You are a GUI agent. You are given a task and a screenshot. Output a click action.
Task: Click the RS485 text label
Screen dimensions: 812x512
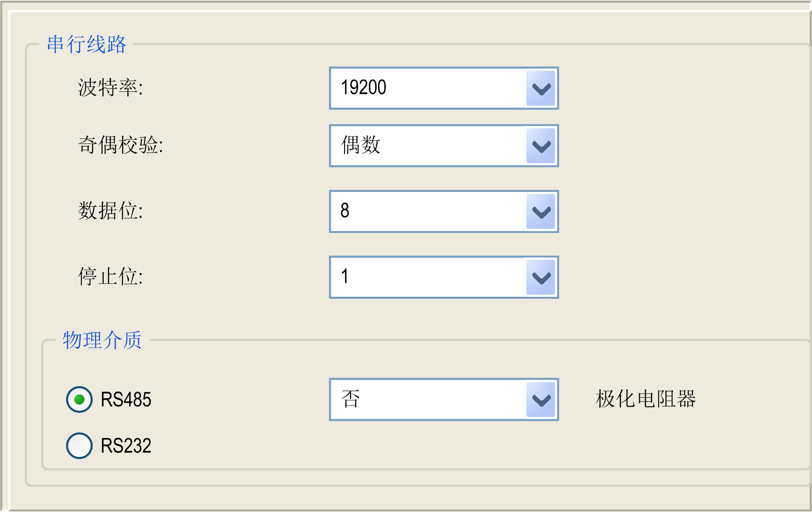coord(126,400)
